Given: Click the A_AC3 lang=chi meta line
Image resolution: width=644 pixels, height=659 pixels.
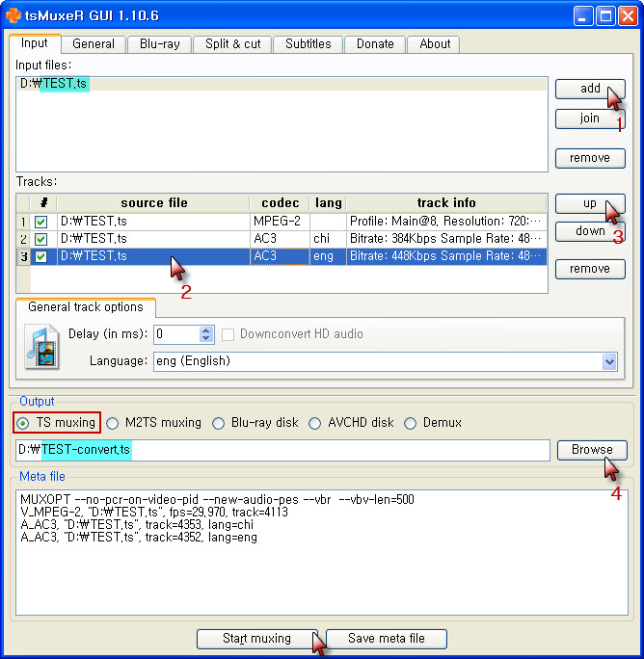Looking at the screenshot, I should (137, 525).
